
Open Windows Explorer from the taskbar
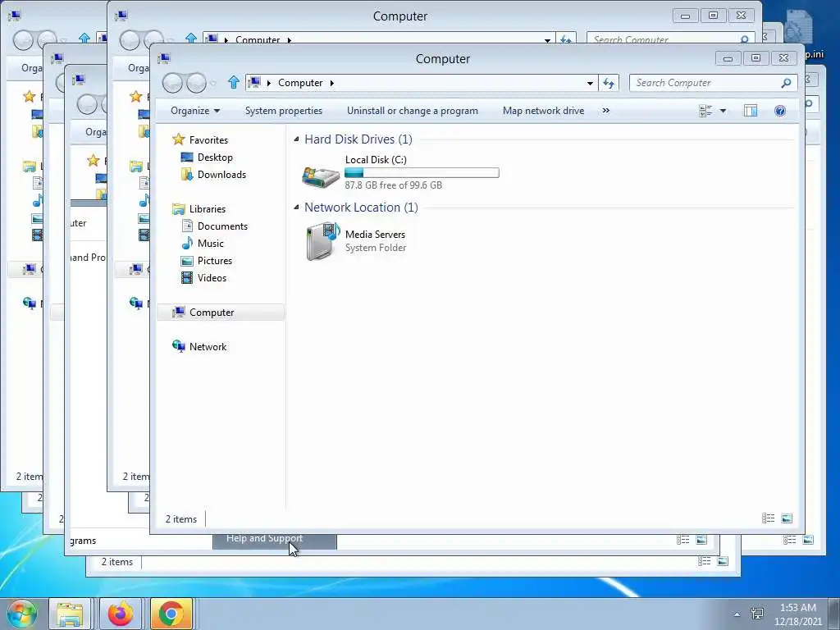[70, 614]
